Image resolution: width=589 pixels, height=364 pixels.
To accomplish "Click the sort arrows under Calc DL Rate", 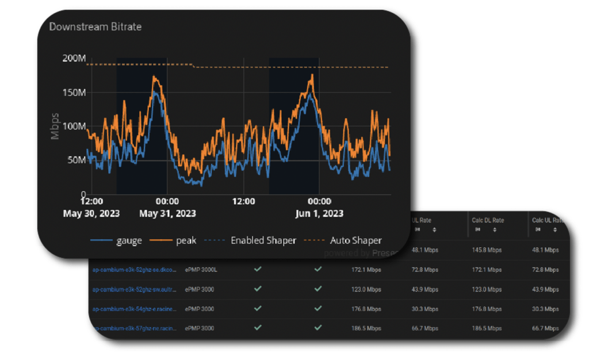I will point(495,230).
